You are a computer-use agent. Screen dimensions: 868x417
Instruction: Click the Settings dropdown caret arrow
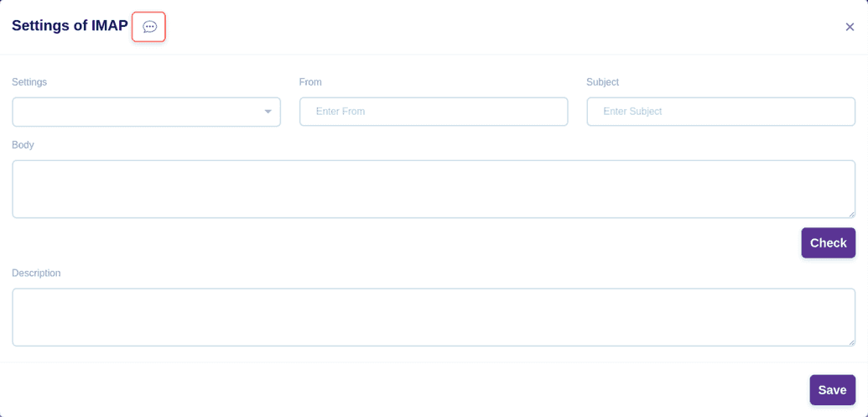point(268,112)
